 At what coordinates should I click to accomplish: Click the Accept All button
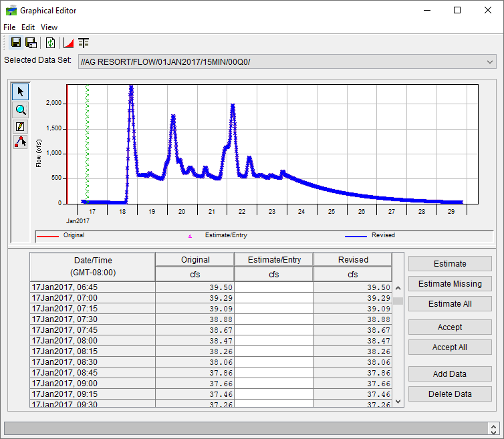coord(450,347)
